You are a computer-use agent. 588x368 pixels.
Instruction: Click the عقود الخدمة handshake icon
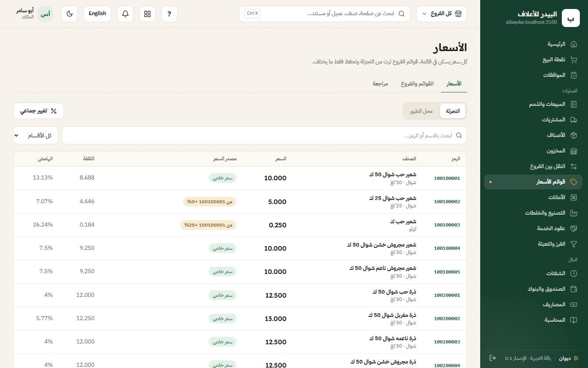[574, 229]
